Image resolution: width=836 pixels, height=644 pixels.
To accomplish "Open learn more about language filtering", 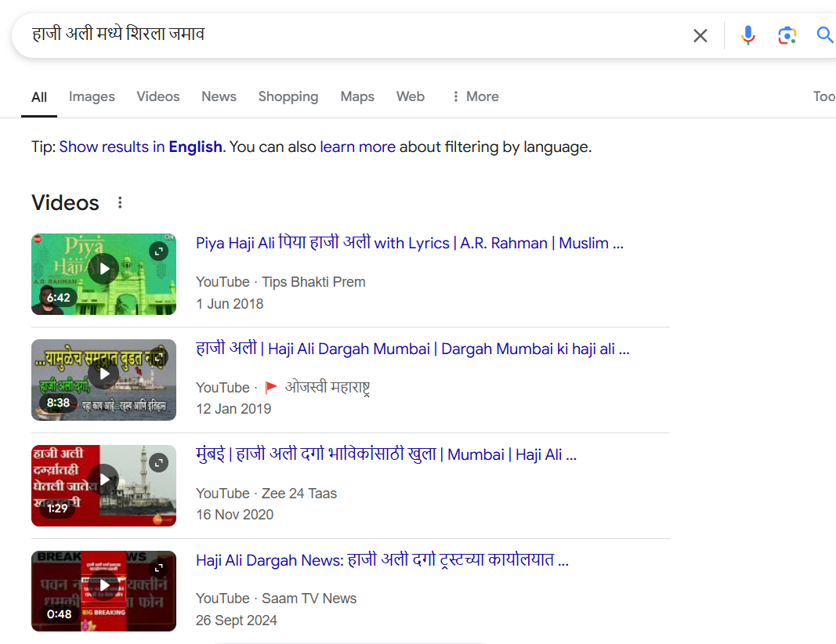I will coord(357,147).
